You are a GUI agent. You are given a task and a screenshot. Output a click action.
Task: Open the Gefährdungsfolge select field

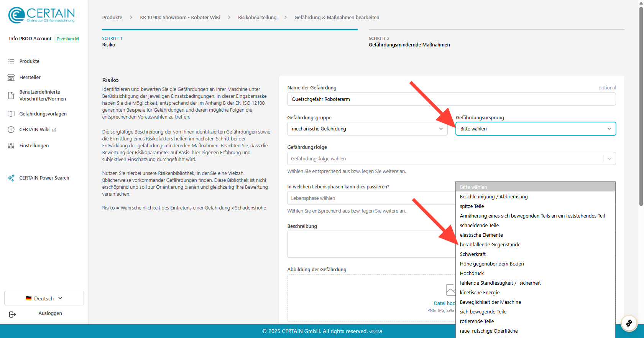click(x=452, y=158)
